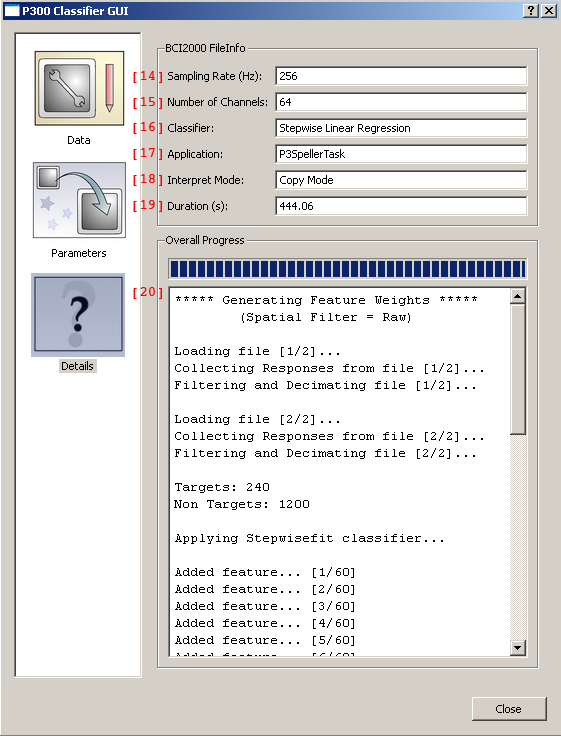
Task: Click 'Added feature... [1/60]' log line
Action: pyautogui.click(x=265, y=572)
